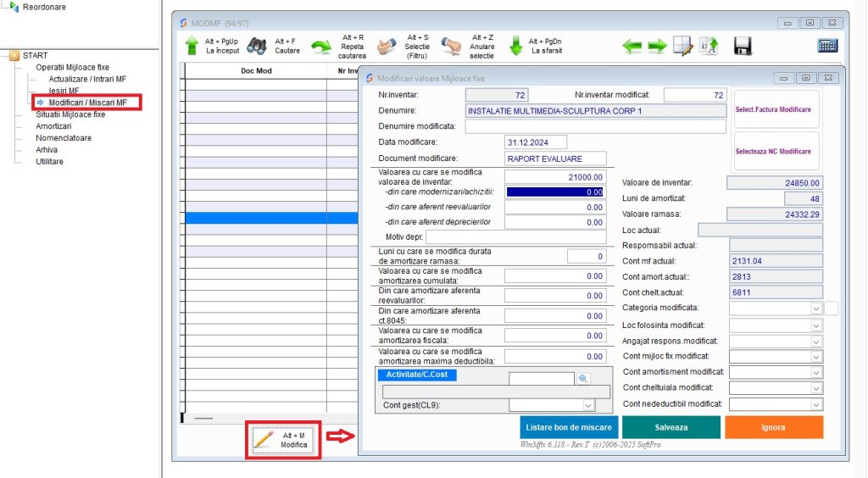
Task: Click the Modificari valoare dialog logo icon
Action: coord(370,79)
